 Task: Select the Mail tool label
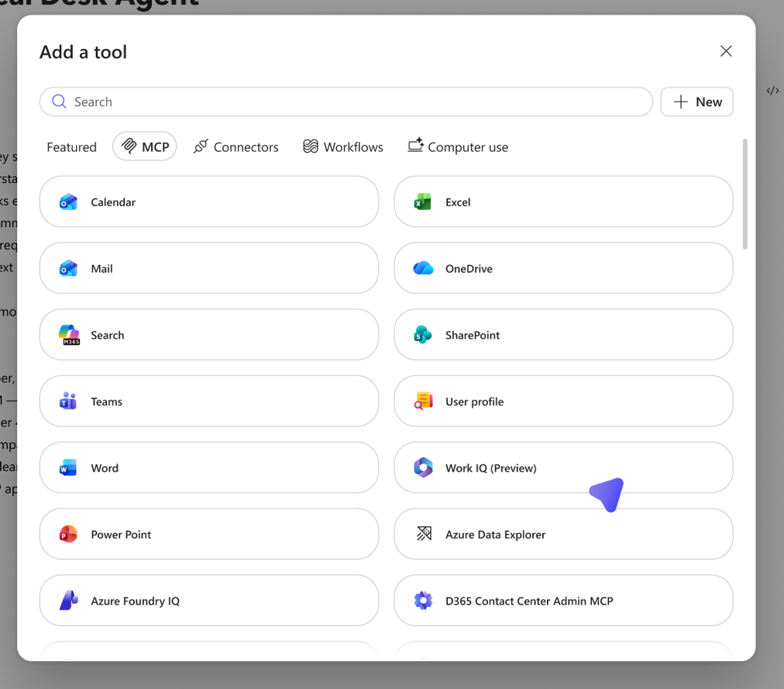click(101, 269)
